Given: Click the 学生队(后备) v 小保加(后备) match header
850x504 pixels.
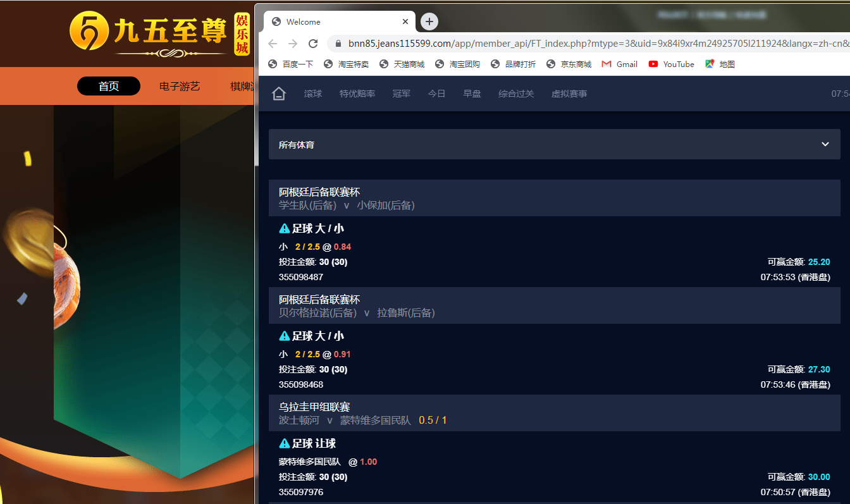Looking at the screenshot, I should click(x=555, y=198).
